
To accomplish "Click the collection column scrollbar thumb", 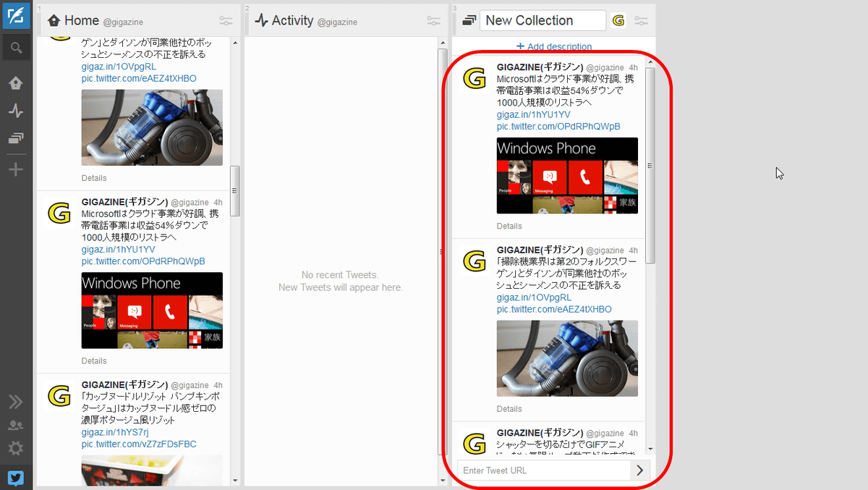I will (x=650, y=166).
